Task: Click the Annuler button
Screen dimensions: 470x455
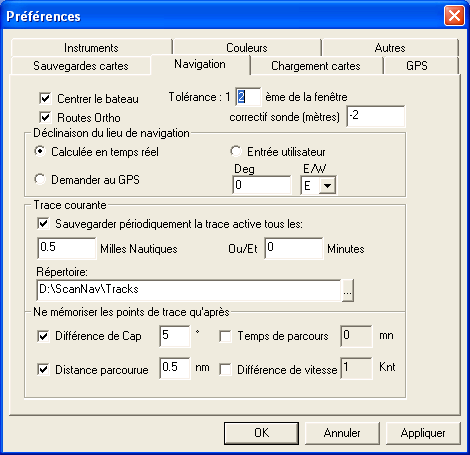Action: click(342, 433)
